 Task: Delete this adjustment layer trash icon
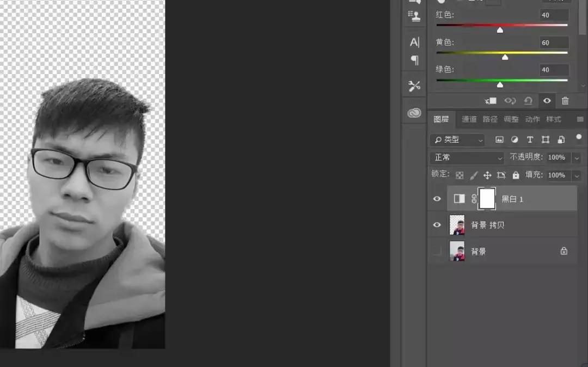click(x=565, y=101)
